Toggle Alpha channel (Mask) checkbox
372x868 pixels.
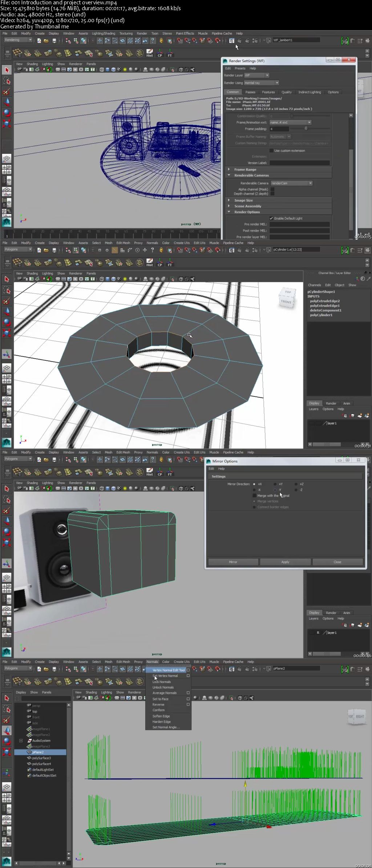click(272, 189)
